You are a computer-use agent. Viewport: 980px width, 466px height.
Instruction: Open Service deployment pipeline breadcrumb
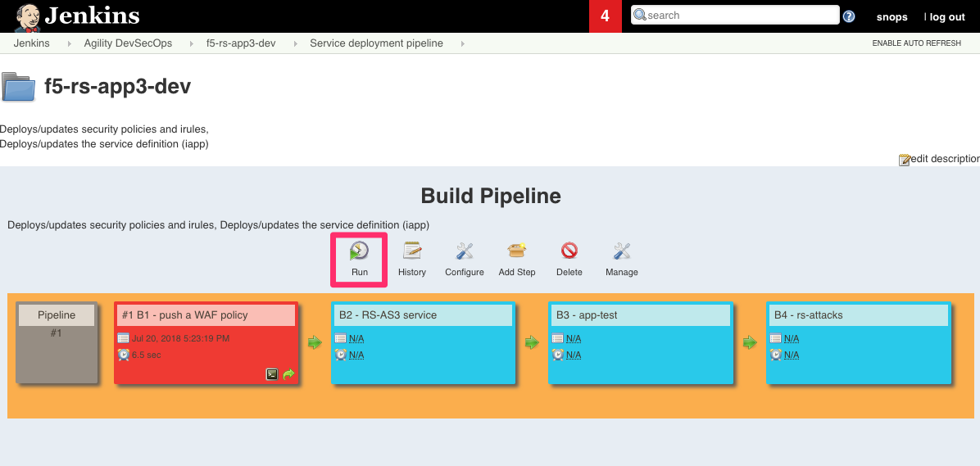tap(376, 43)
